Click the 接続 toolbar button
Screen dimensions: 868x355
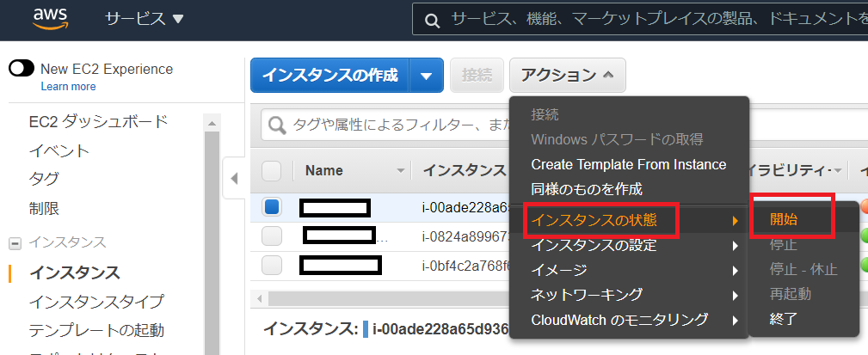pyautogui.click(x=477, y=75)
